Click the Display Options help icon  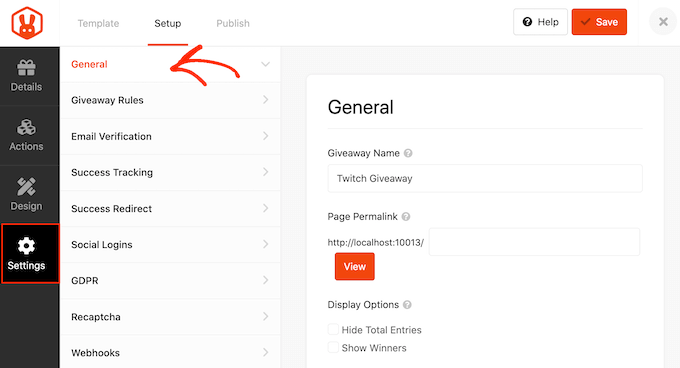pyautogui.click(x=407, y=305)
